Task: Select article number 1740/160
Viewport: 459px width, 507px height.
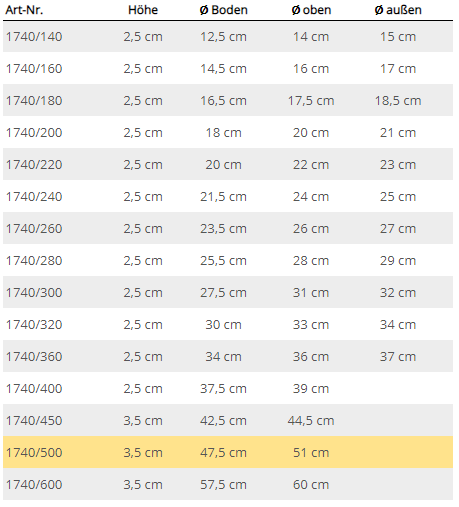Action: (x=34, y=69)
